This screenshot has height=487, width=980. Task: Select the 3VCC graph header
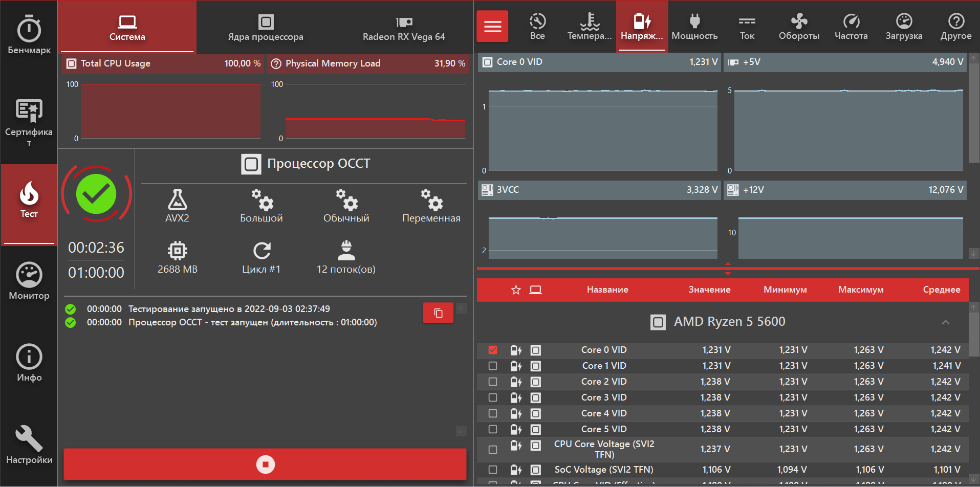coord(599,190)
